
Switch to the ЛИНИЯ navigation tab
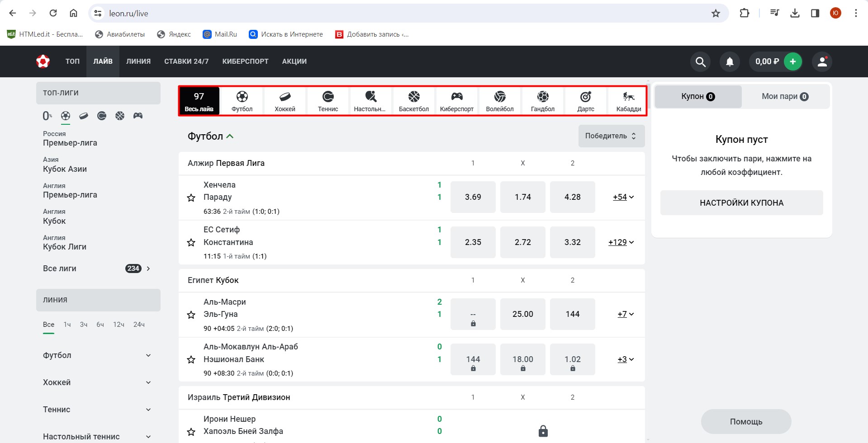[138, 61]
